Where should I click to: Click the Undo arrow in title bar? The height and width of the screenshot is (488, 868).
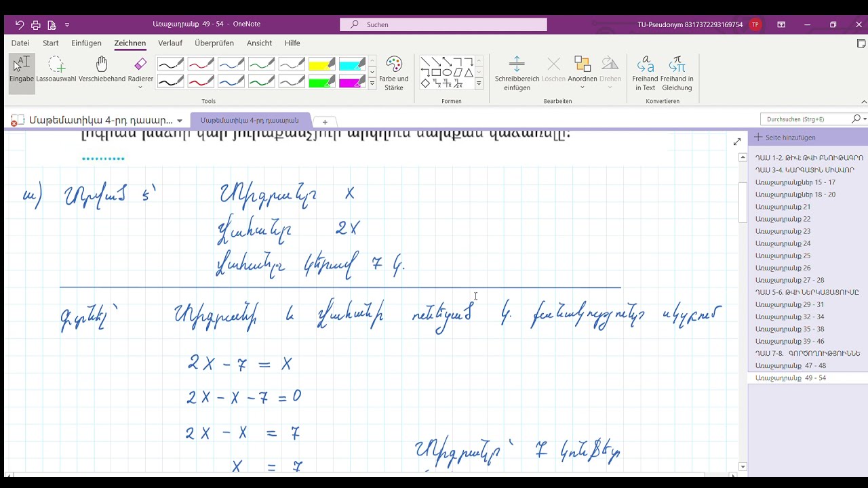[20, 24]
